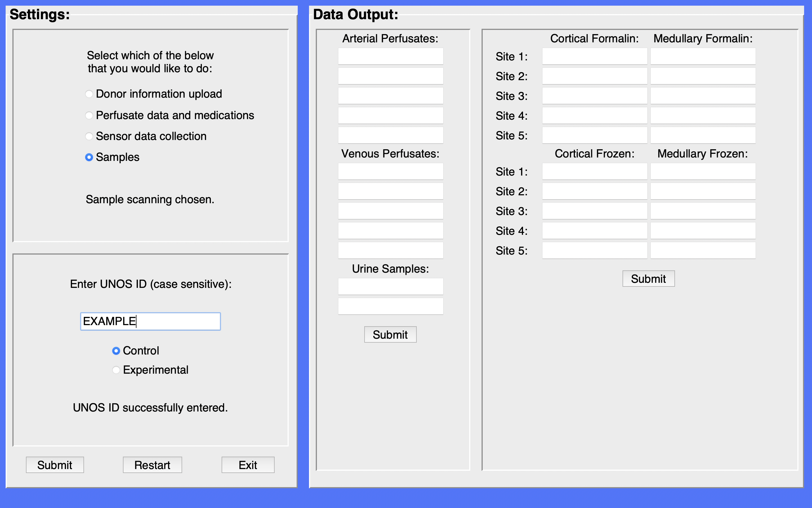The width and height of the screenshot is (812, 508).
Task: Click the 'Arterial Perfusates:' heading
Action: [x=390, y=39]
